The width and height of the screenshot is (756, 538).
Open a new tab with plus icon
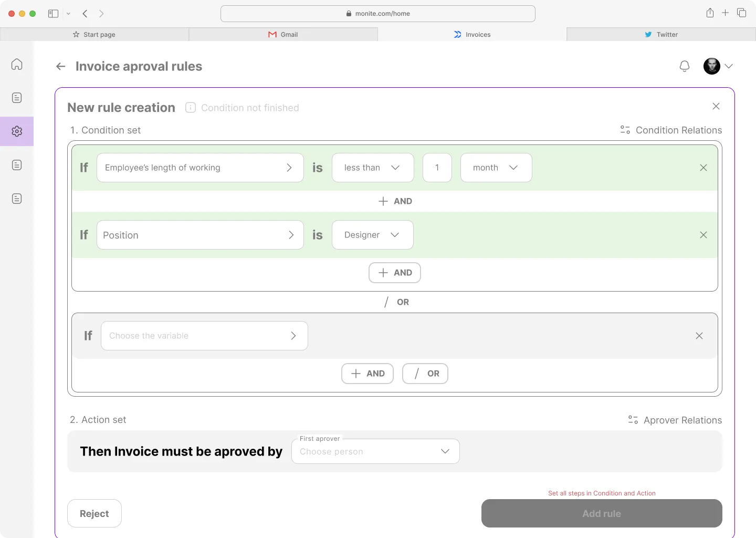click(x=725, y=13)
